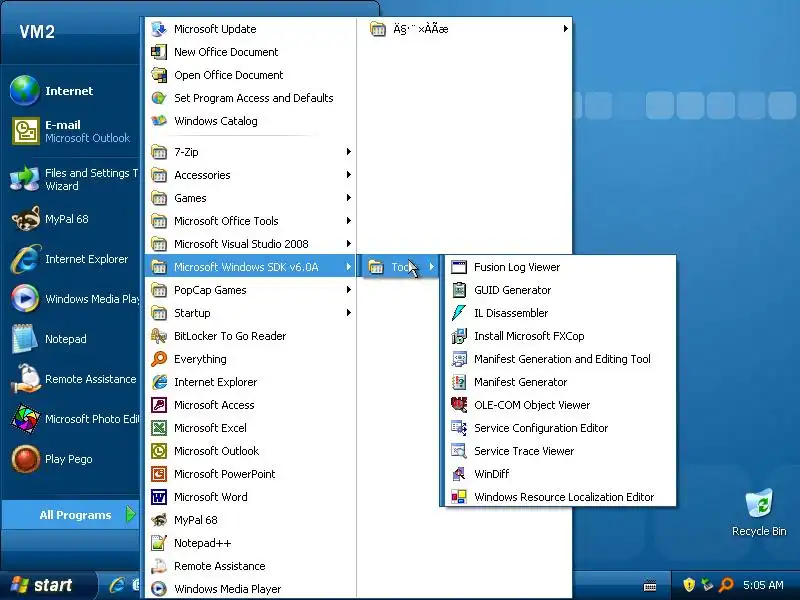
Task: Open Fusion Log Viewer icon
Action: pyautogui.click(x=459, y=267)
